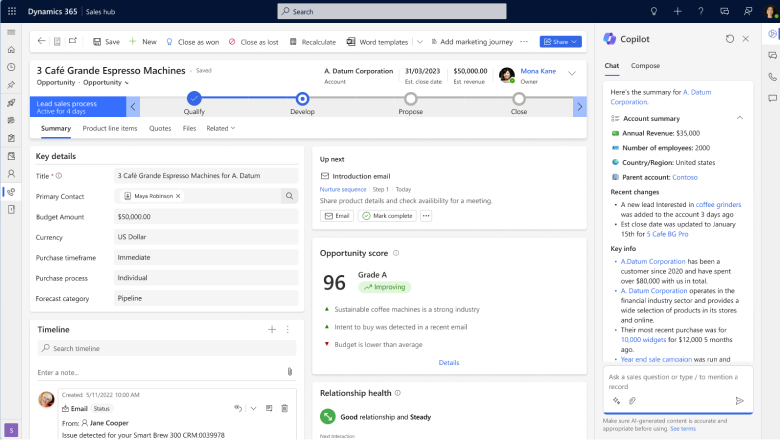Add a timeline record with plus icon
This screenshot has width=780, height=440.
pos(272,329)
